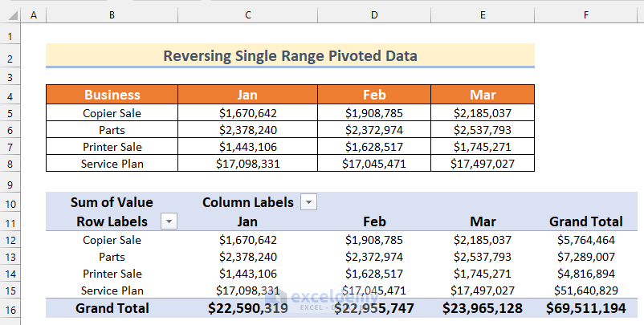Select column F header

585,15
